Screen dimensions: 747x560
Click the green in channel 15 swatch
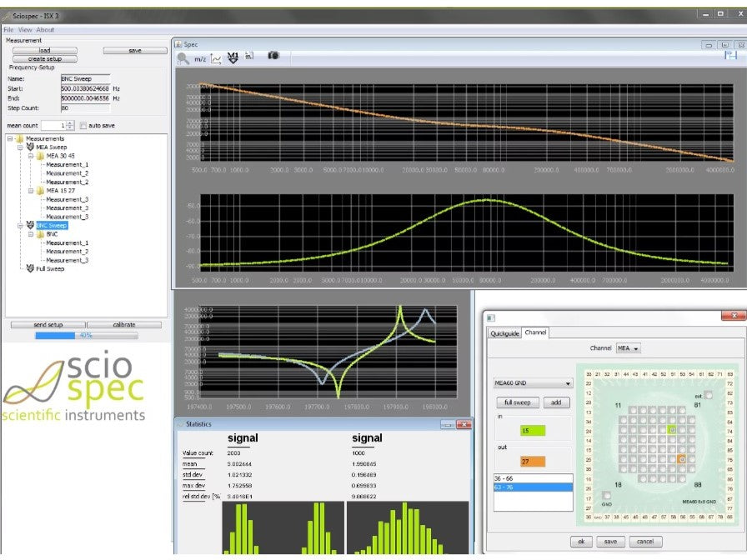tap(533, 431)
